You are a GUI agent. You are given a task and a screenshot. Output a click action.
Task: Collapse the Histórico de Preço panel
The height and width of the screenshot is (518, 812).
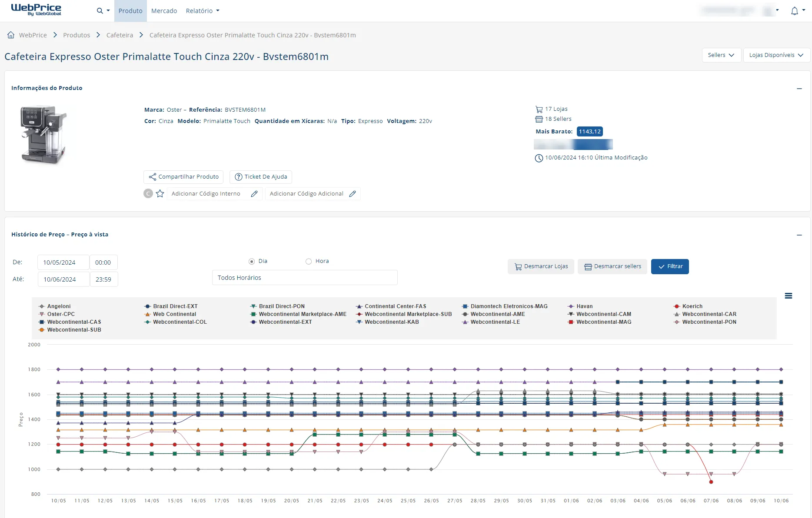click(x=799, y=235)
